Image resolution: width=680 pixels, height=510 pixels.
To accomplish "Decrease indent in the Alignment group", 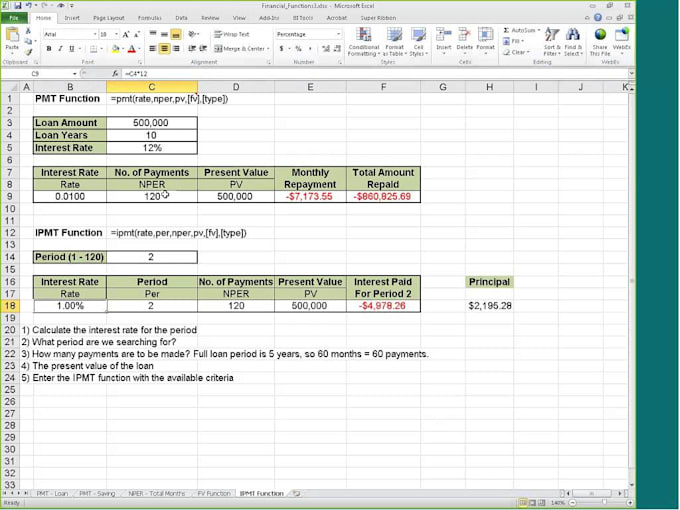I will pos(192,49).
